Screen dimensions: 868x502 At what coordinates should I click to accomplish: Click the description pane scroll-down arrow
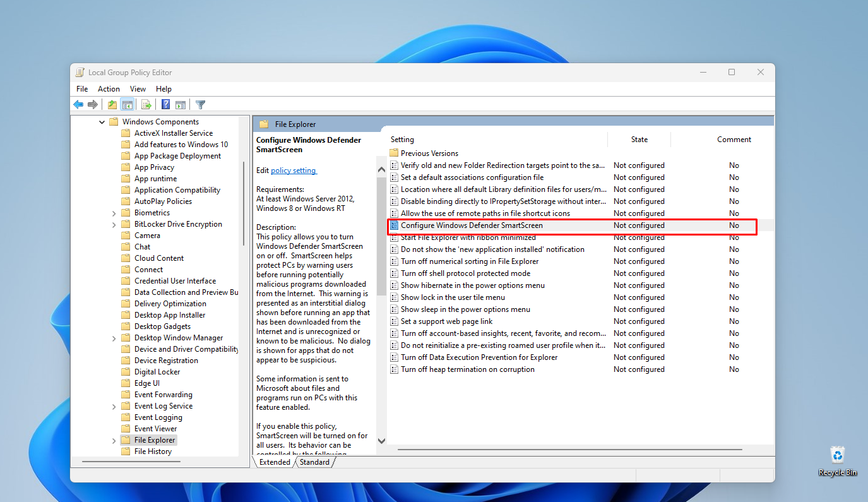point(381,441)
